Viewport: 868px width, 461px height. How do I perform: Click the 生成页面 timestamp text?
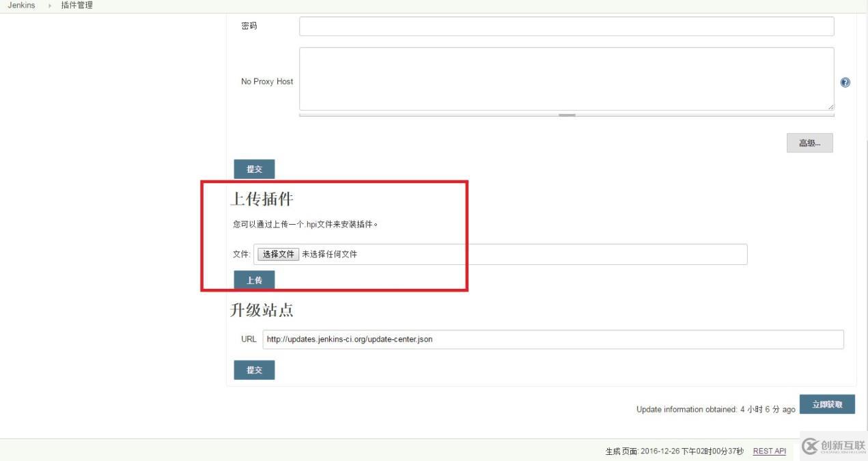click(674, 451)
